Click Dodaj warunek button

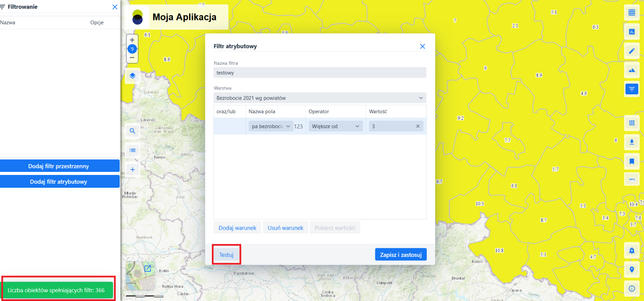click(x=237, y=228)
